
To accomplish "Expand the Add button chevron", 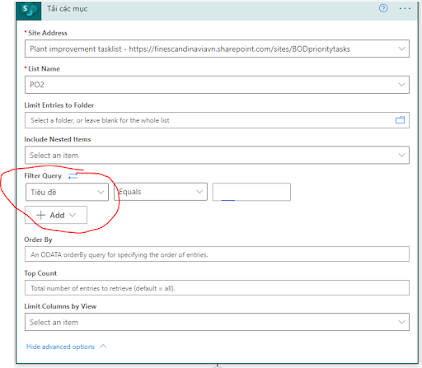I will pyautogui.click(x=72, y=215).
